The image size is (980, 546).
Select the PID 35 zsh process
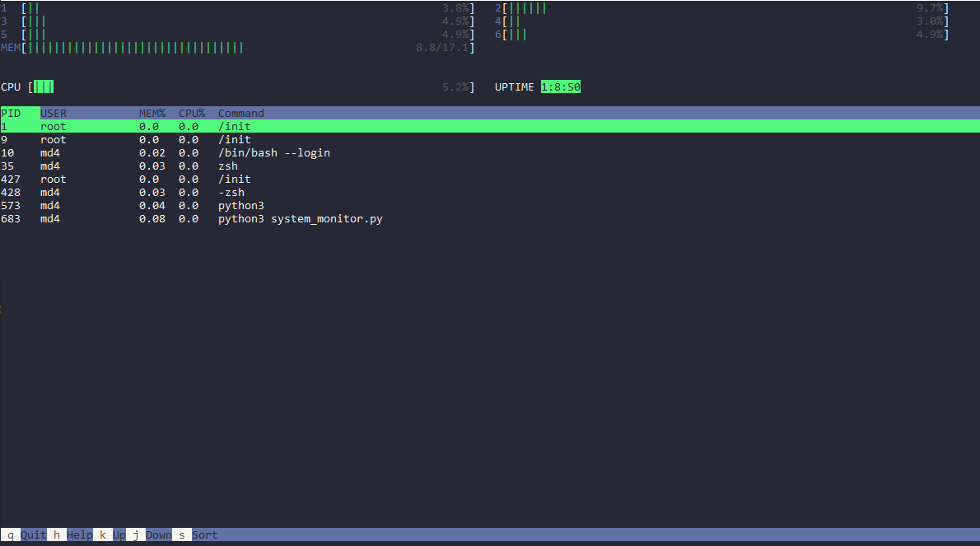pos(490,166)
